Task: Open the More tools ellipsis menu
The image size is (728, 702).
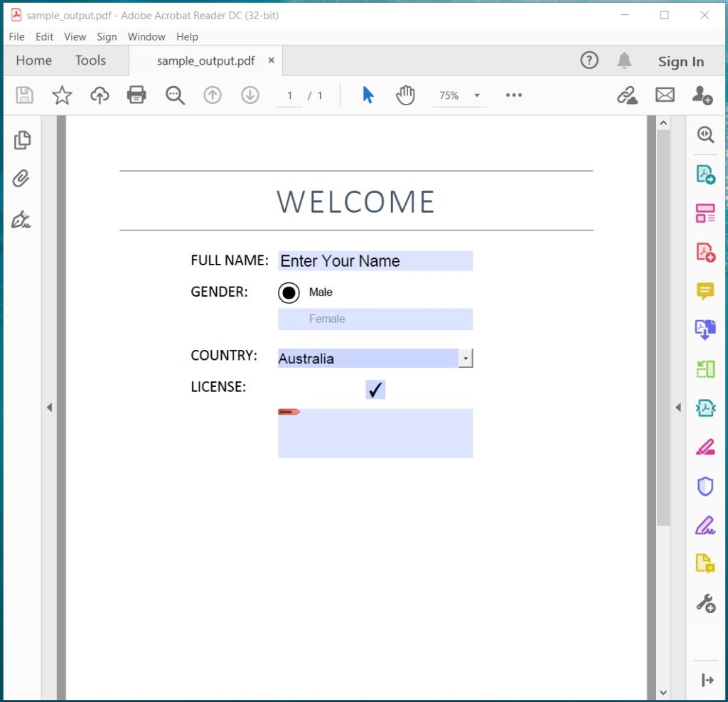Action: [513, 94]
